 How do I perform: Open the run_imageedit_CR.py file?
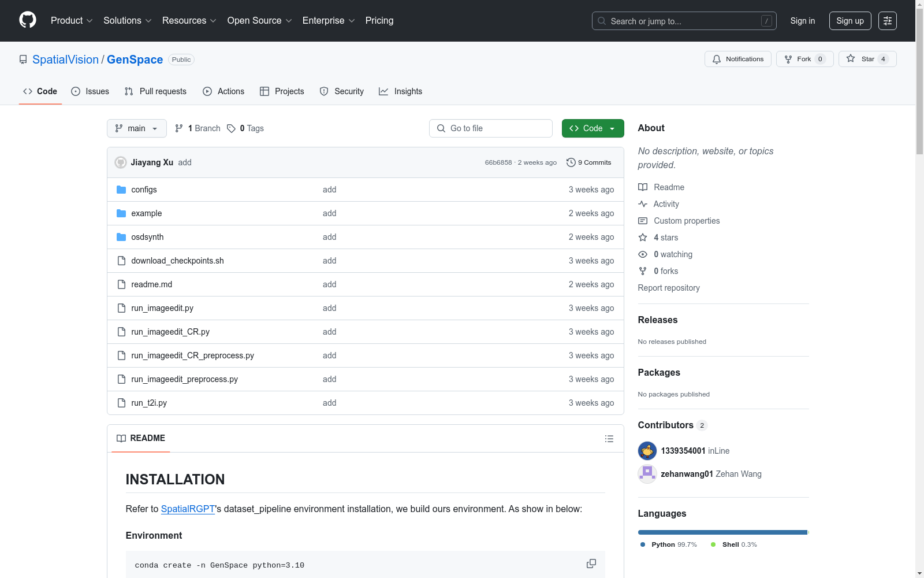pyautogui.click(x=170, y=332)
